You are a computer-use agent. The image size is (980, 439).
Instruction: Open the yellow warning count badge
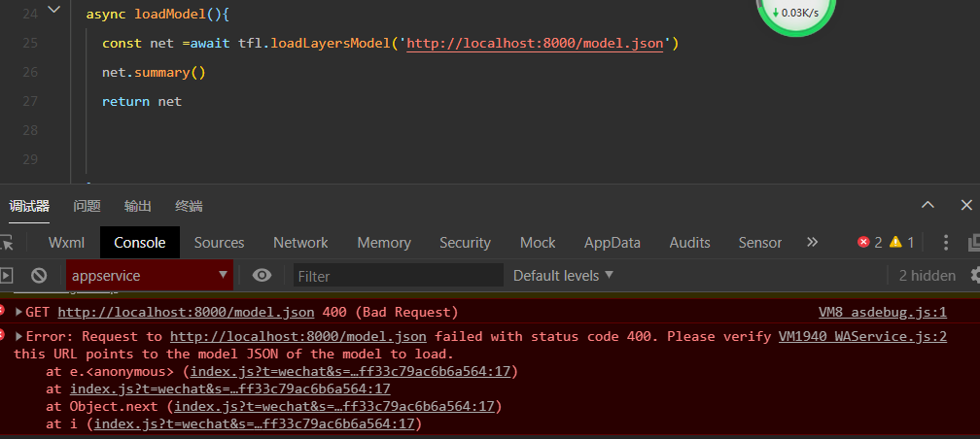(902, 242)
